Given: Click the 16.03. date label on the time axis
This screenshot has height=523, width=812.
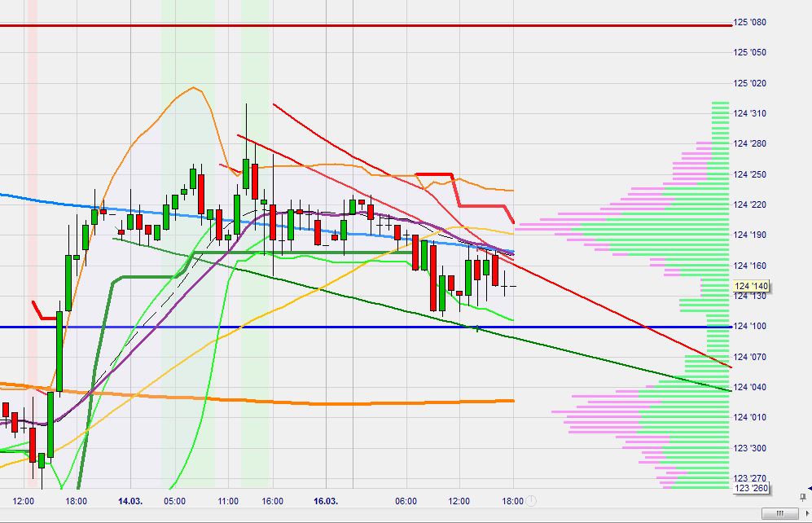Looking at the screenshot, I should (326, 501).
